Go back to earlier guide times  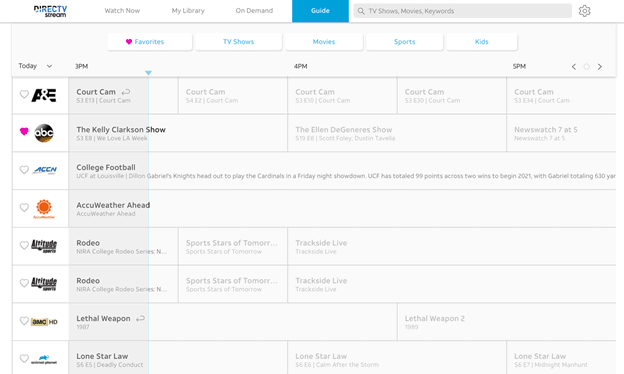[574, 66]
